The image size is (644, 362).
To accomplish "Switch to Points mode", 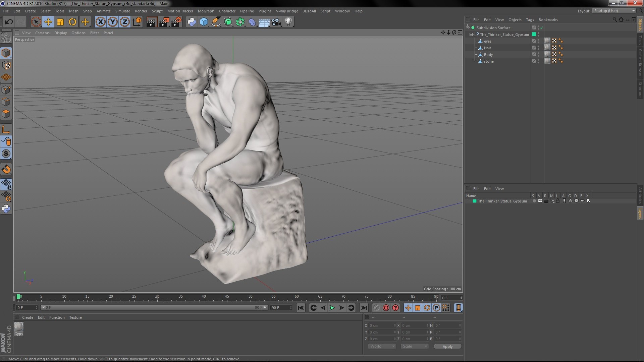I will [x=6, y=90].
